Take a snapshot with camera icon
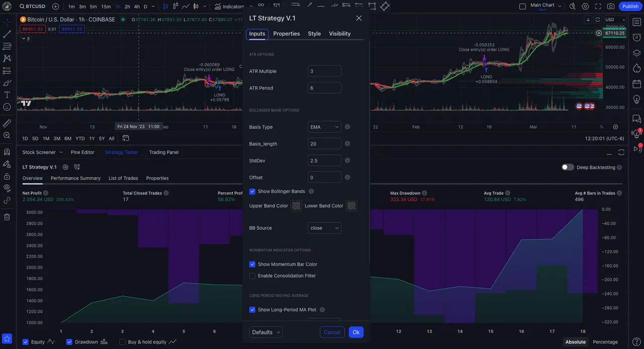Image resolution: width=644 pixels, height=349 pixels. click(x=610, y=7)
